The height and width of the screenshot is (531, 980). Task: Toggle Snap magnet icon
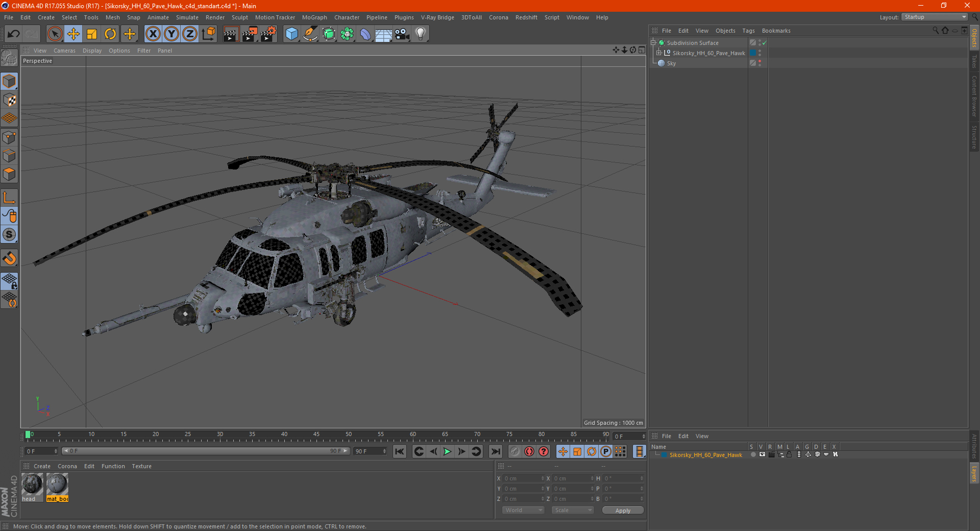coord(9,258)
